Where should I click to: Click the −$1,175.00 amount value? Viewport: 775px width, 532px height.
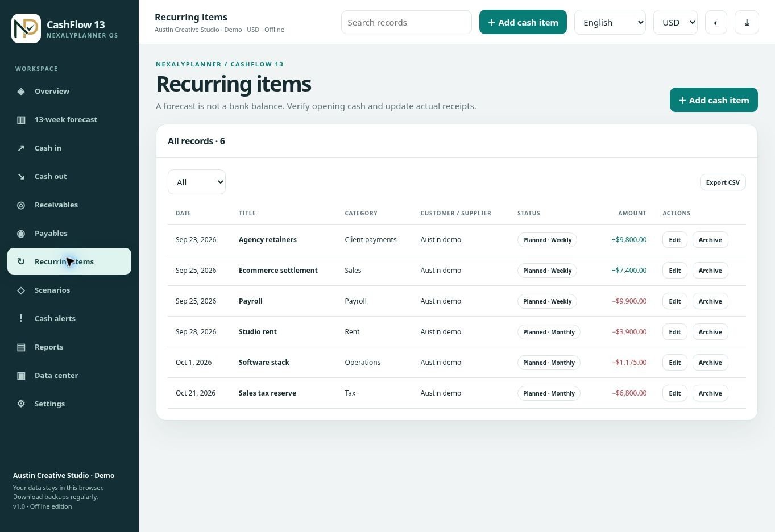pyautogui.click(x=629, y=363)
